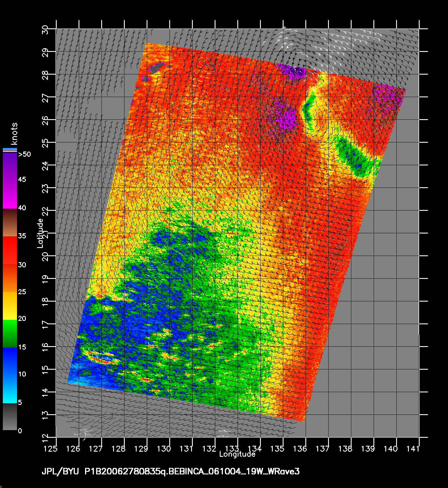Click longitude axis label 126
The width and height of the screenshot is (448, 488).
(73, 449)
